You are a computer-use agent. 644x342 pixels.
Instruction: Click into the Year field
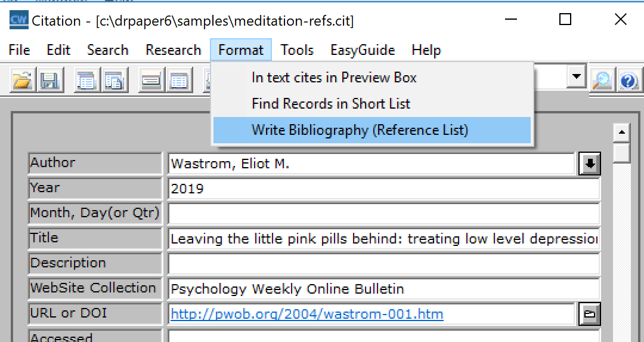[x=383, y=189]
